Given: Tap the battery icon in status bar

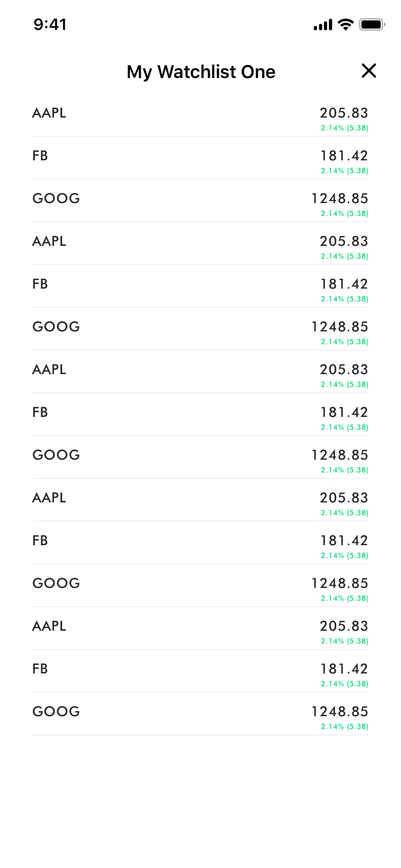Looking at the screenshot, I should point(372,25).
